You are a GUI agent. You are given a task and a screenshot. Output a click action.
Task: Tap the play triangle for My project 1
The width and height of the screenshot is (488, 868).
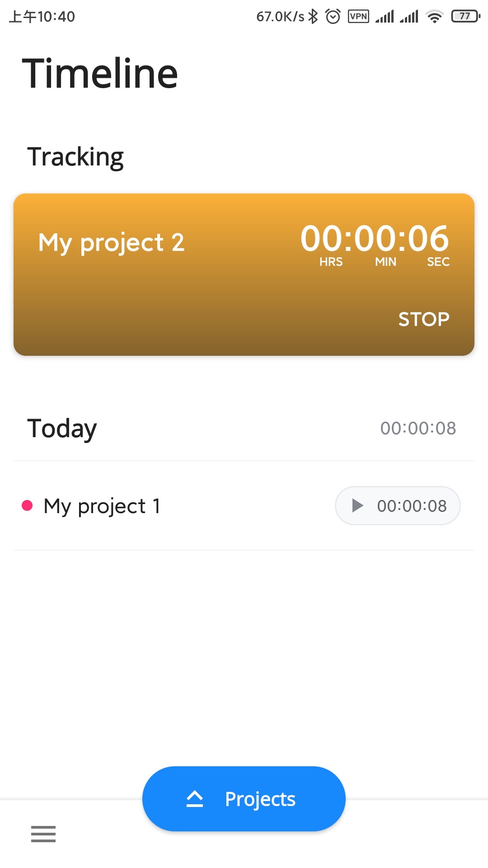pos(357,505)
